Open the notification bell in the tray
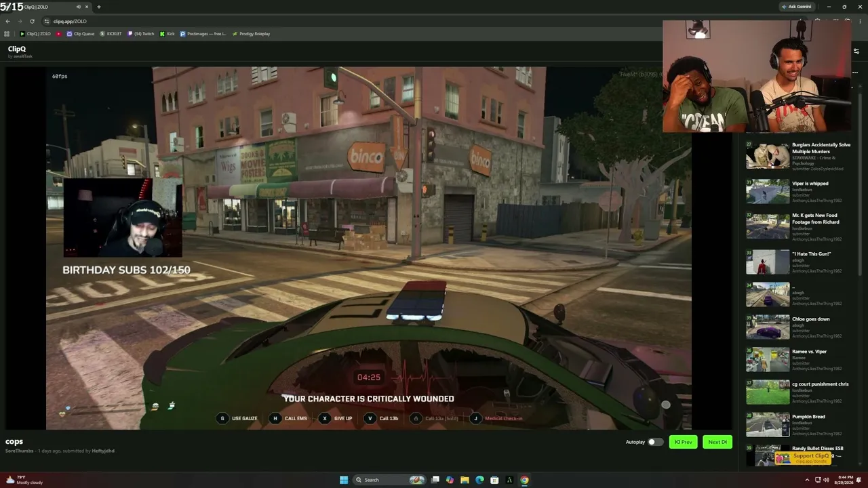 tap(859, 480)
